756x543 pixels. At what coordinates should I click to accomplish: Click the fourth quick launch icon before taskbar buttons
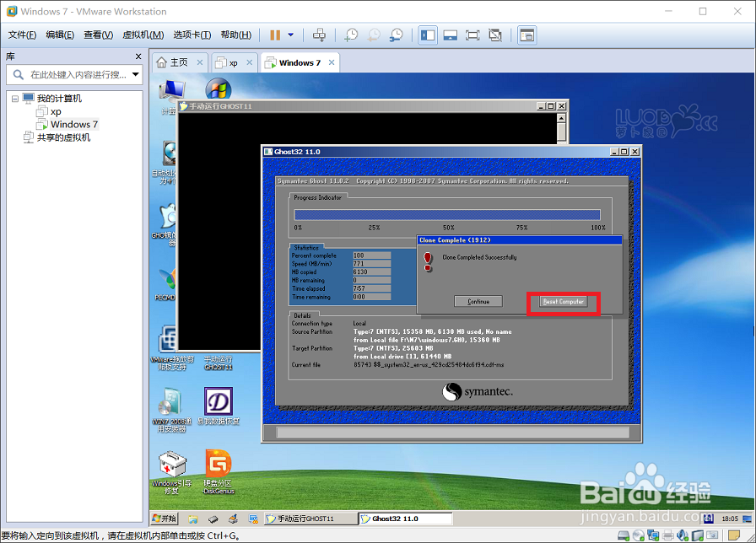tap(253, 519)
